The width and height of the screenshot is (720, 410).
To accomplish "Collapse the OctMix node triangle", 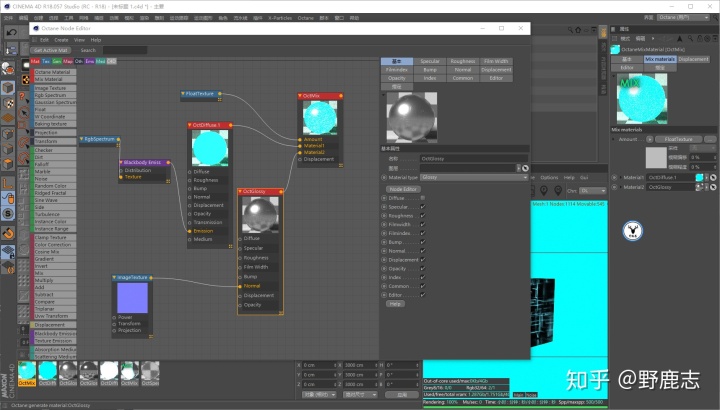I will tap(300, 95).
